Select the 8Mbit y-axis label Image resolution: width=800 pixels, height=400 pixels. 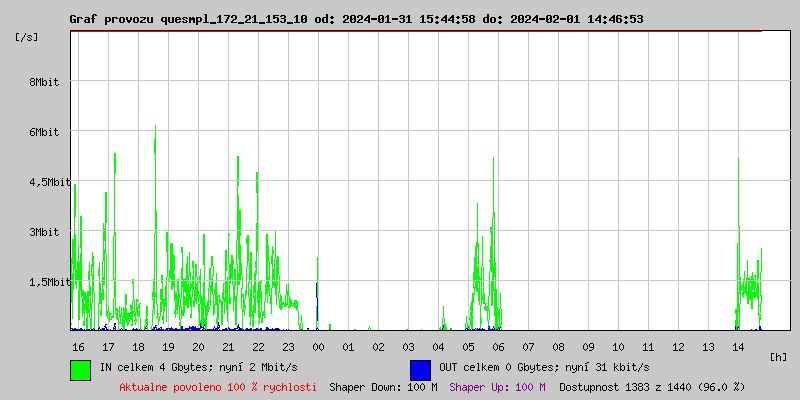tap(43, 82)
